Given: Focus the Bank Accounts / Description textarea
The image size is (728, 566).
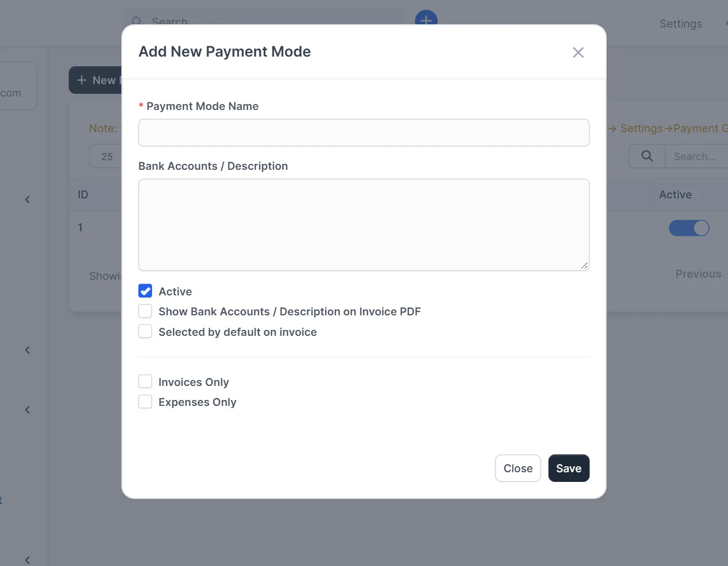Looking at the screenshot, I should pyautogui.click(x=364, y=225).
